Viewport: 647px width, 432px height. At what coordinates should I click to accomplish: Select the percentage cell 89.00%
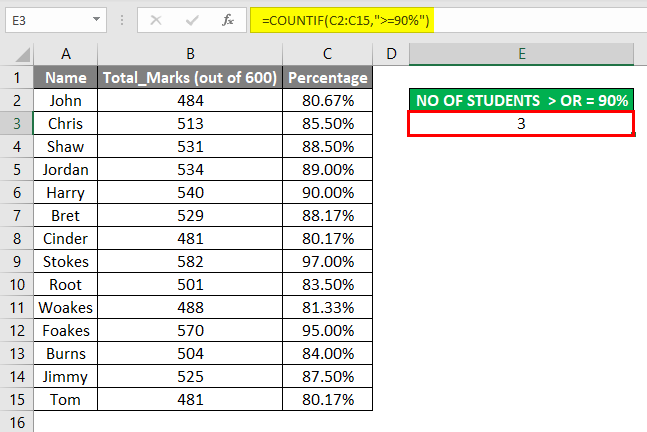point(328,170)
